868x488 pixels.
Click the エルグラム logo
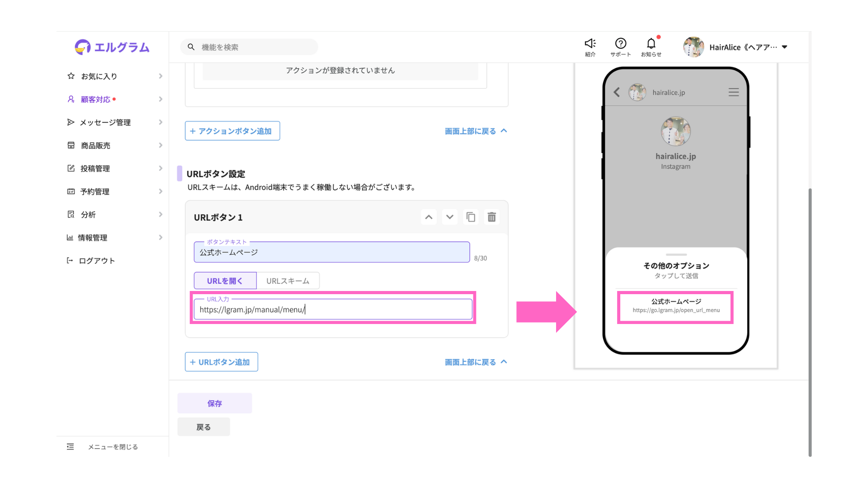pos(112,47)
